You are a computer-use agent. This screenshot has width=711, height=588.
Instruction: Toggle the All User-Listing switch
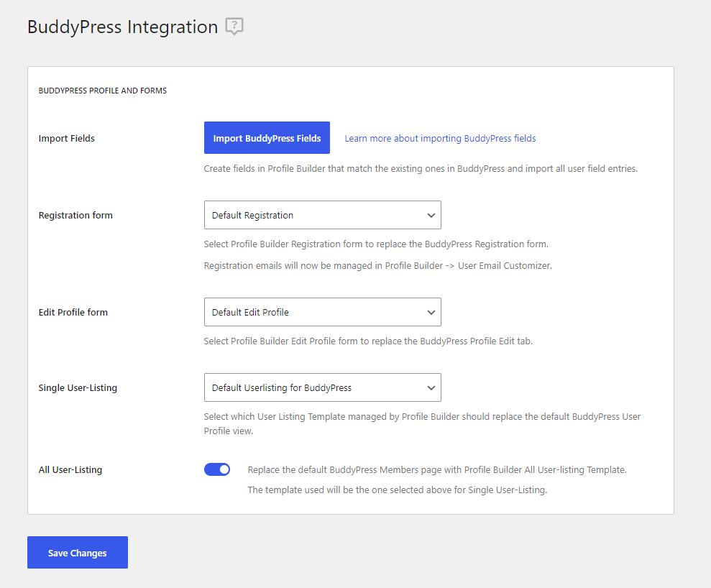coord(217,469)
